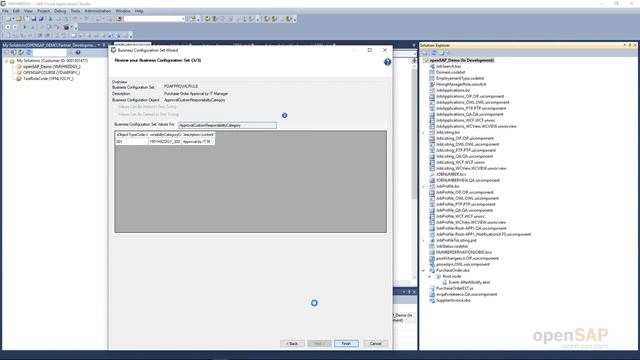The image size is (640, 360).
Task: Select TestRoleCode solution in My Solutions
Action: (x=48, y=78)
